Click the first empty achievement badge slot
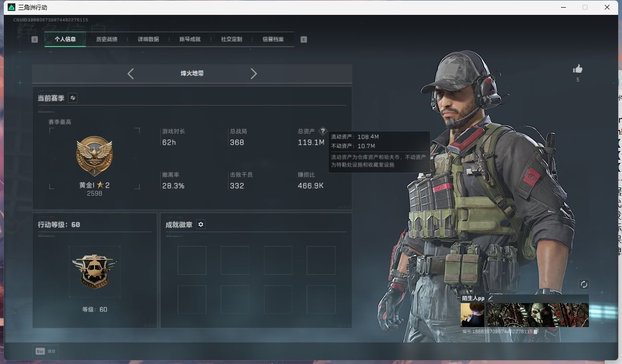 [191, 260]
